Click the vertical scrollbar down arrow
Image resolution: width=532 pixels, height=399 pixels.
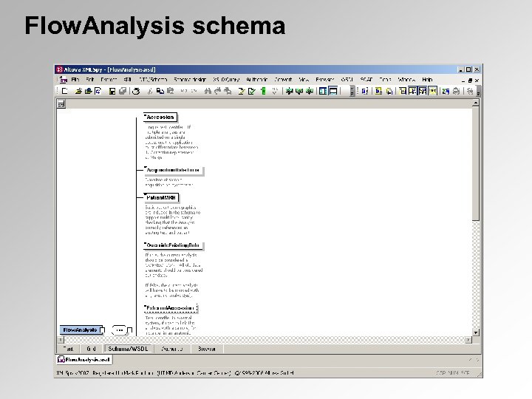click(x=476, y=332)
